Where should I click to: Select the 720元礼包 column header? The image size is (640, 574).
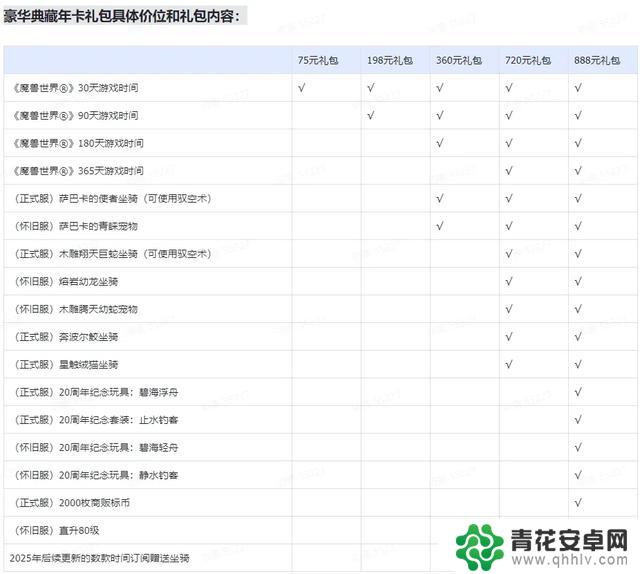tap(528, 60)
